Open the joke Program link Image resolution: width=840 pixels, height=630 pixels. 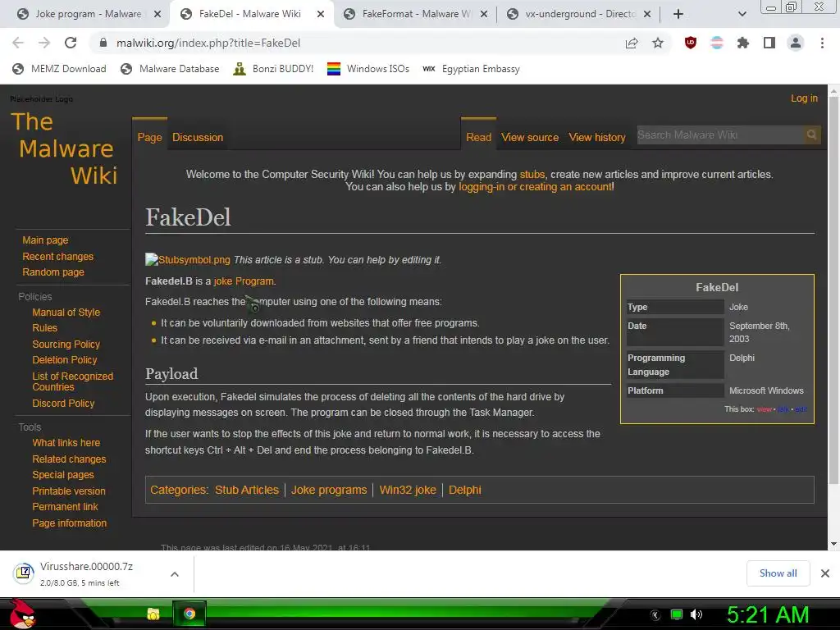244,281
